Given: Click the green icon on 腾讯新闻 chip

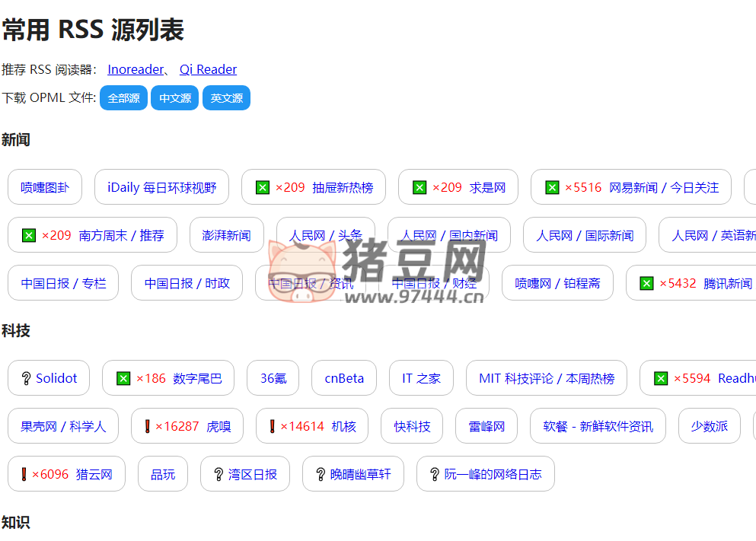Looking at the screenshot, I should [x=646, y=282].
